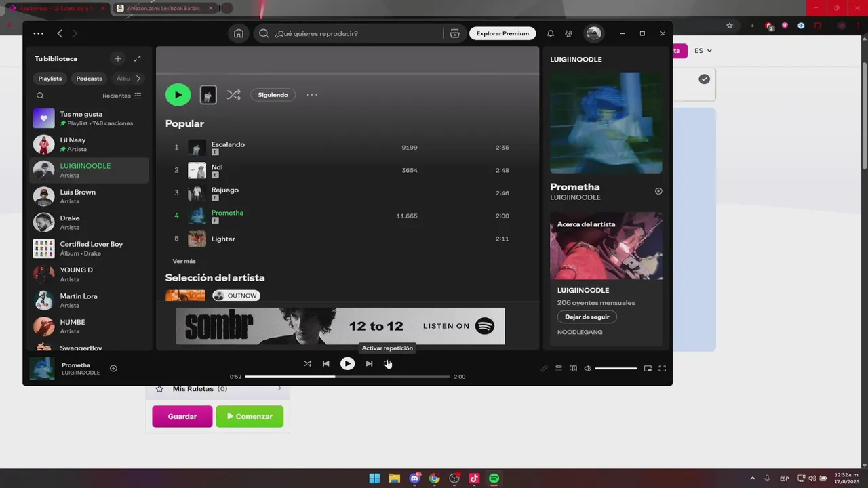Play the track Escalando
The height and width of the screenshot is (488, 868).
click(x=347, y=148)
